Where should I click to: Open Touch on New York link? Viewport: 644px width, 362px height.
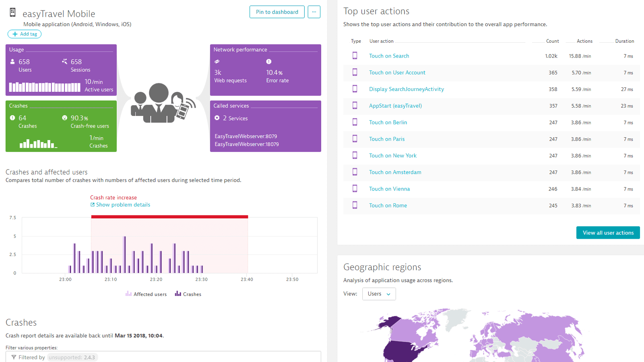coord(393,155)
